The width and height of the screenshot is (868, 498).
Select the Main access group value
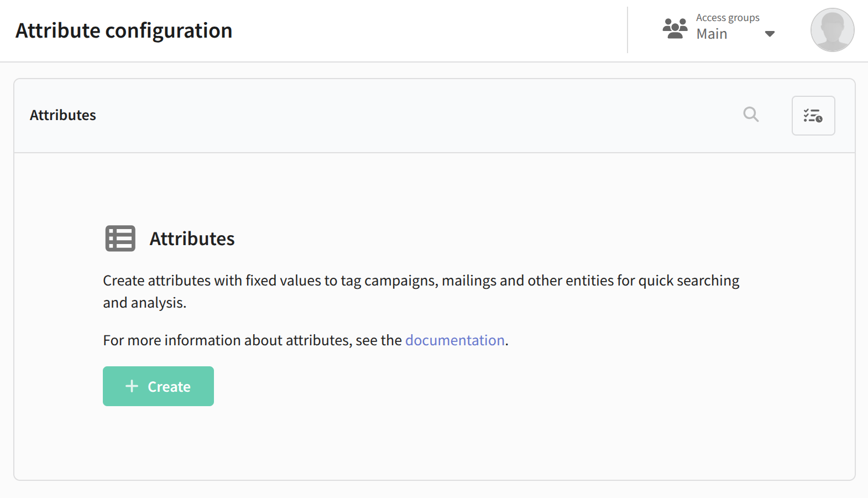pyautogui.click(x=712, y=34)
